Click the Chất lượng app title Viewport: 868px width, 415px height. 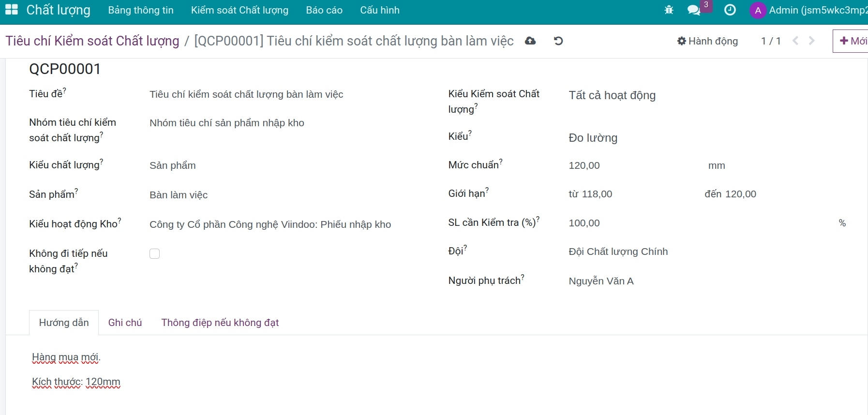click(59, 10)
